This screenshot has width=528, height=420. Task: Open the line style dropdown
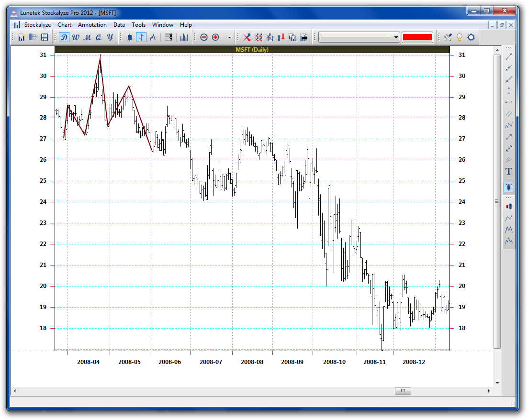[359, 37]
